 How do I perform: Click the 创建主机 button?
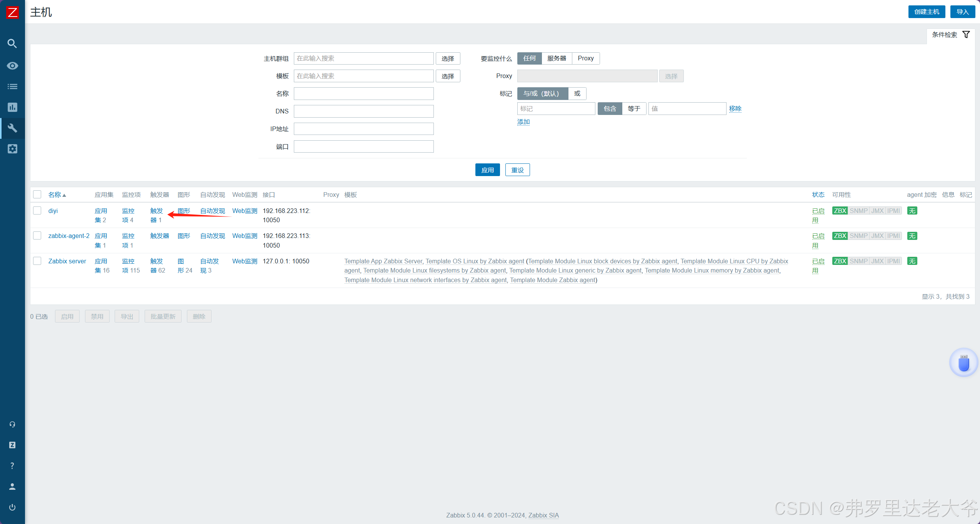tap(927, 12)
